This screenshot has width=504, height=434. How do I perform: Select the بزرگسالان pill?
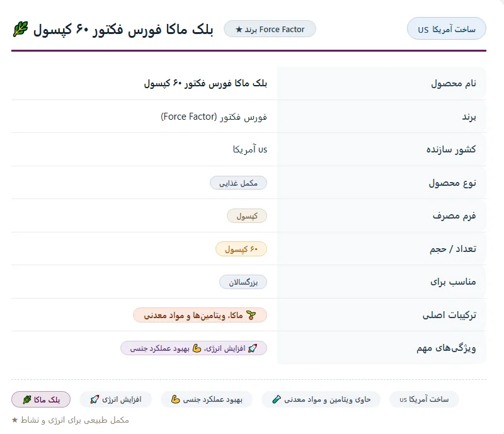(x=243, y=282)
